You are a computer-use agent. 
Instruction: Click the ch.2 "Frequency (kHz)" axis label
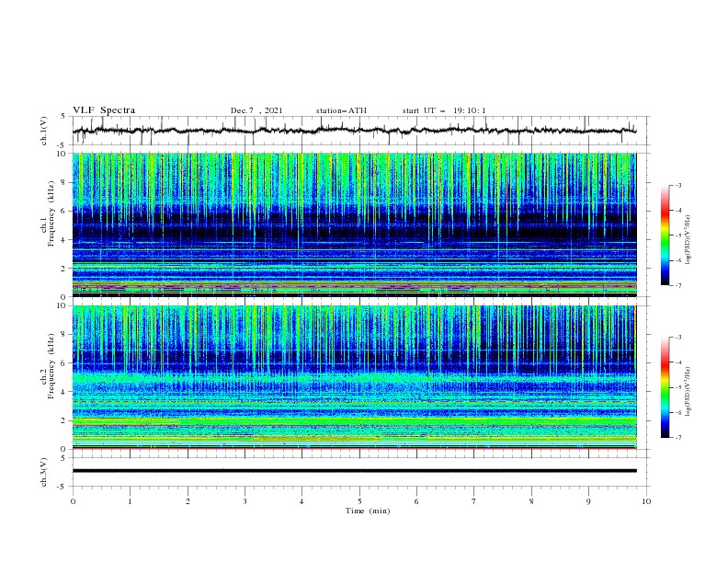click(x=51, y=366)
